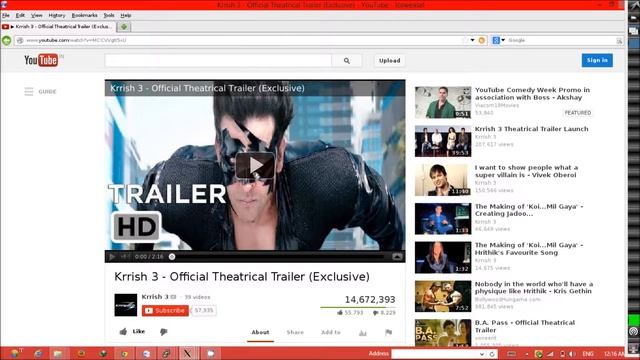Screen dimensions: 640x360
Task: Open the Kris Gethin physique video thumbnail
Action: pyautogui.click(x=443, y=296)
